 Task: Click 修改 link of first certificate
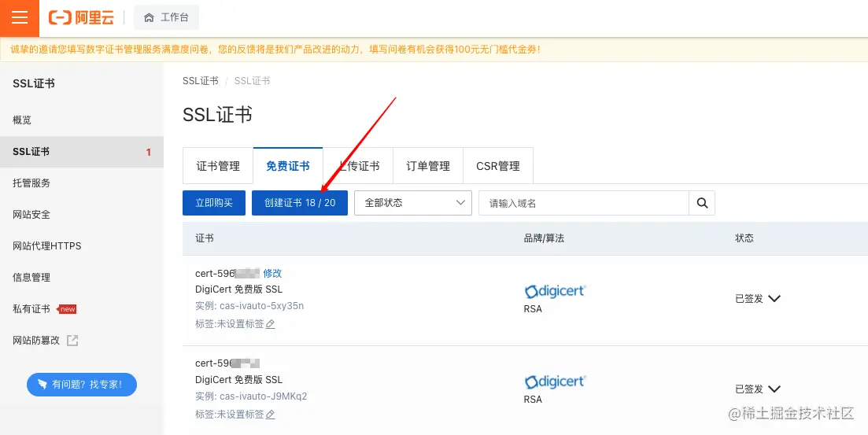pyautogui.click(x=272, y=273)
